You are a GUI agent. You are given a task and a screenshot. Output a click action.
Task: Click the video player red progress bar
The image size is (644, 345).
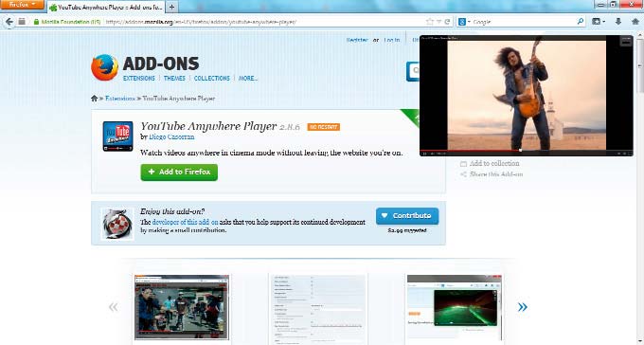point(471,150)
